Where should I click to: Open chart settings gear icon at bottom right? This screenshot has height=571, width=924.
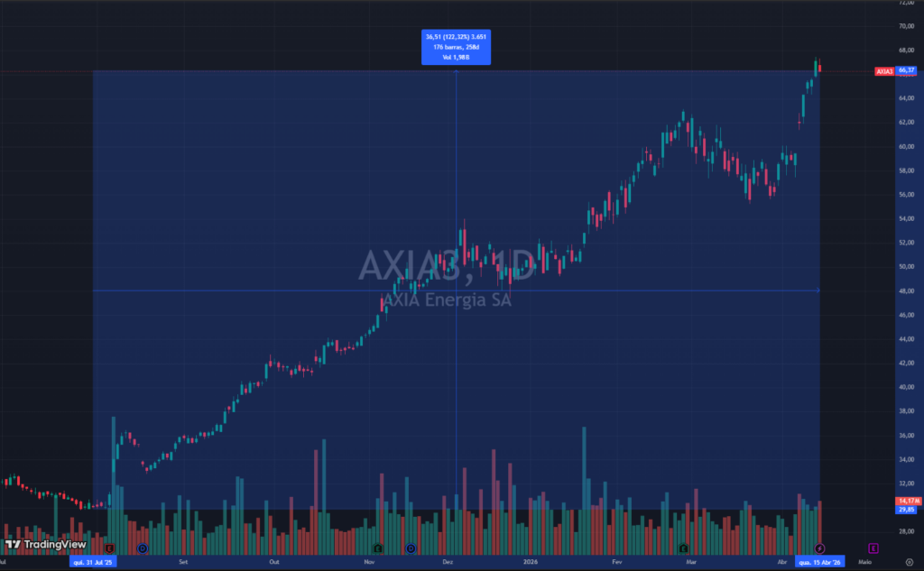click(910, 561)
